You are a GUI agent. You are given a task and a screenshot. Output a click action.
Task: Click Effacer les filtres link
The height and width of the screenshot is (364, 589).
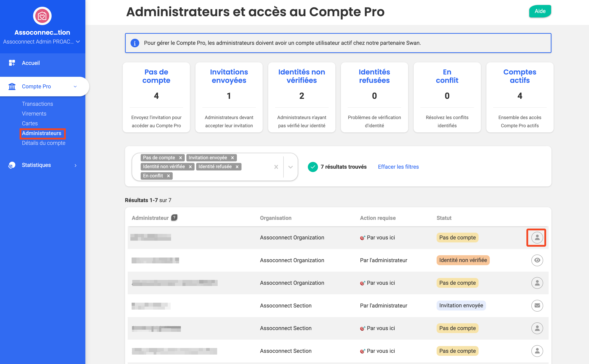pos(398,167)
